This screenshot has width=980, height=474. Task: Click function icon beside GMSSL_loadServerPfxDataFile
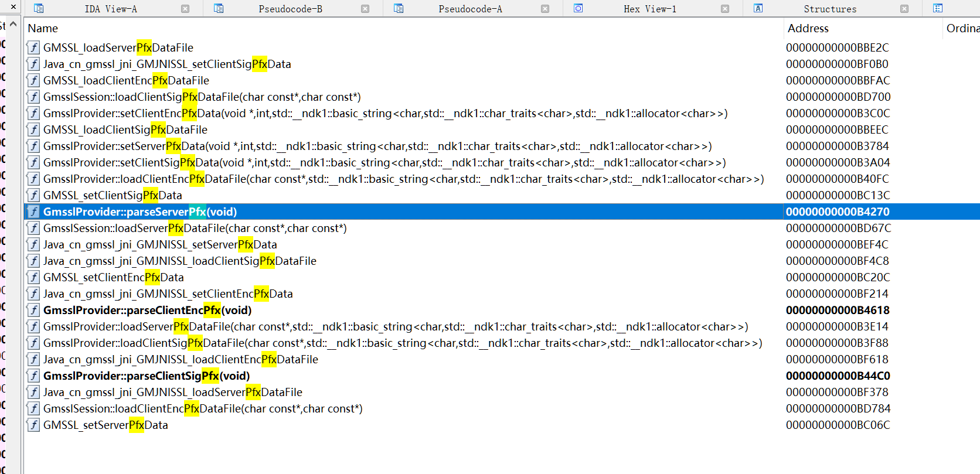click(34, 47)
